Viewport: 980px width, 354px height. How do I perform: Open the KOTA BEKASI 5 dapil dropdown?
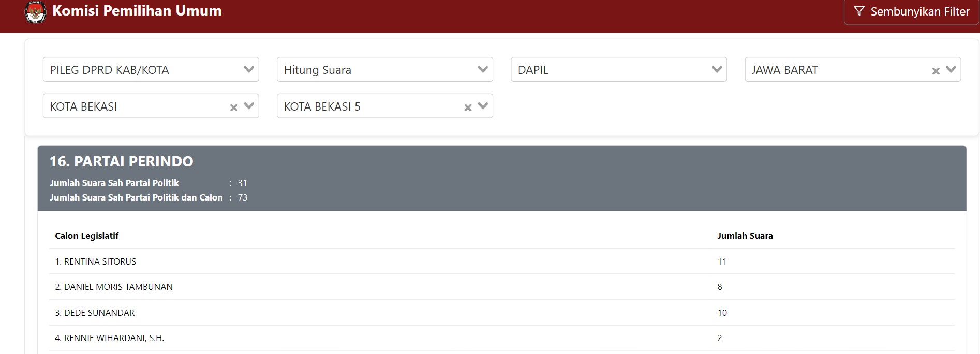pyautogui.click(x=384, y=106)
